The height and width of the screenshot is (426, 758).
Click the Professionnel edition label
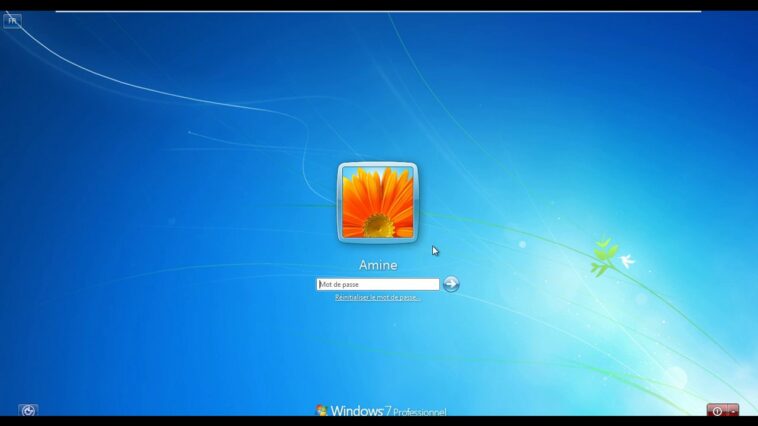tap(419, 412)
